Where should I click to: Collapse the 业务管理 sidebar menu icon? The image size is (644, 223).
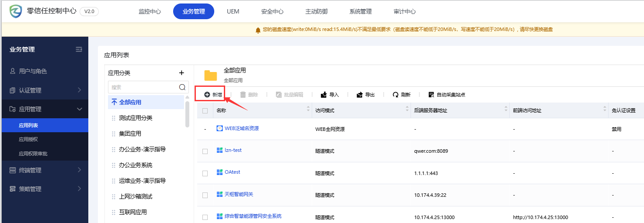point(79,49)
